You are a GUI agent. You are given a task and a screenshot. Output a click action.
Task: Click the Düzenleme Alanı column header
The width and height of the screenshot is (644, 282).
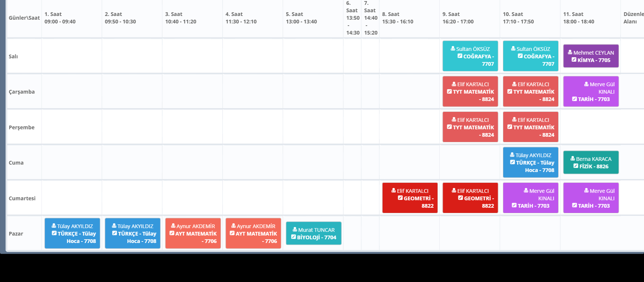click(x=633, y=18)
